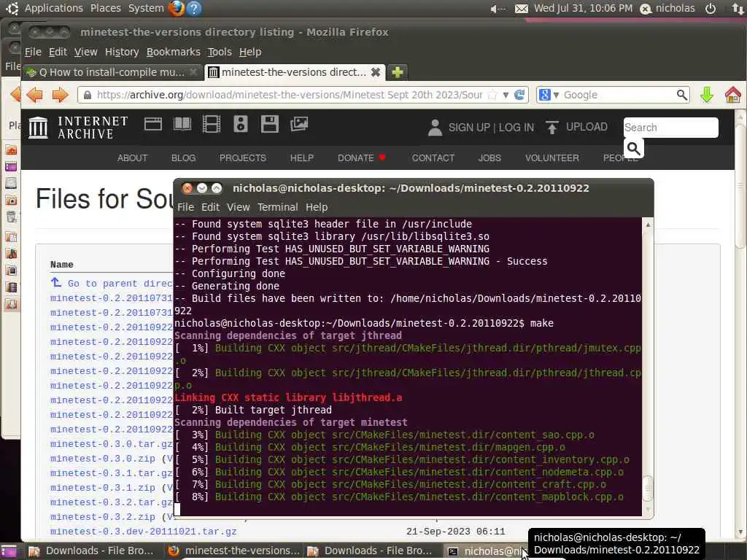Click Internet Archive logo
747x560 pixels.
78,128
